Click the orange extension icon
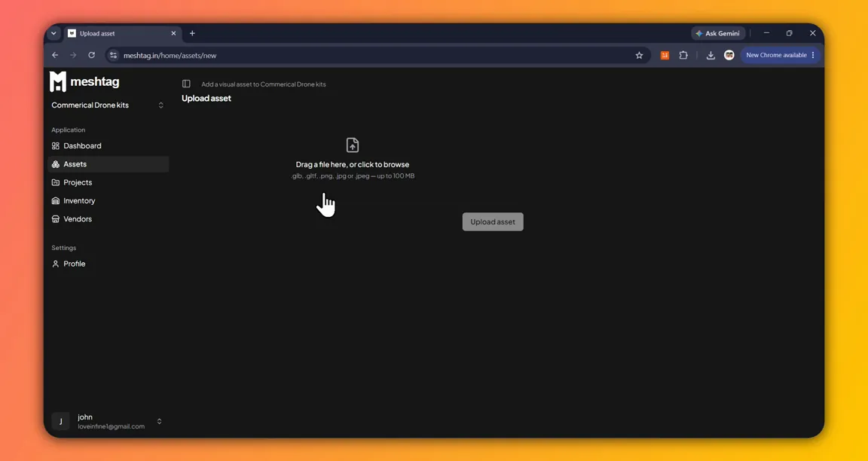This screenshot has width=868, height=461. (x=665, y=55)
